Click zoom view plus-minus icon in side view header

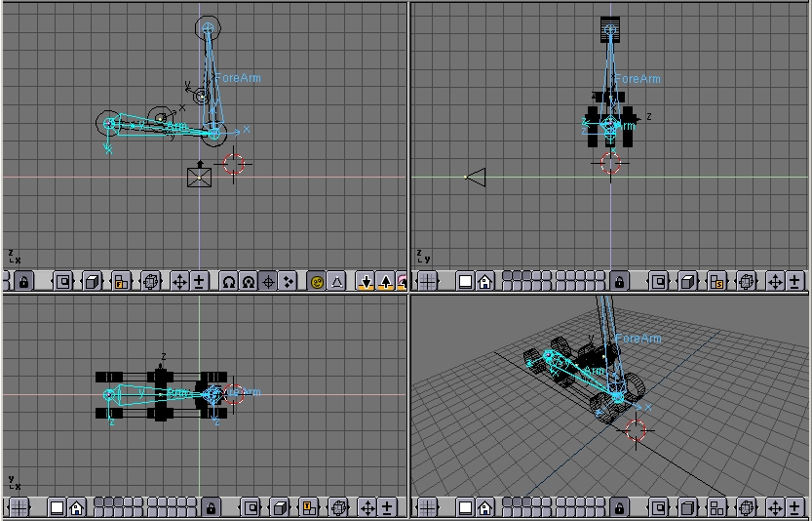[x=795, y=281]
